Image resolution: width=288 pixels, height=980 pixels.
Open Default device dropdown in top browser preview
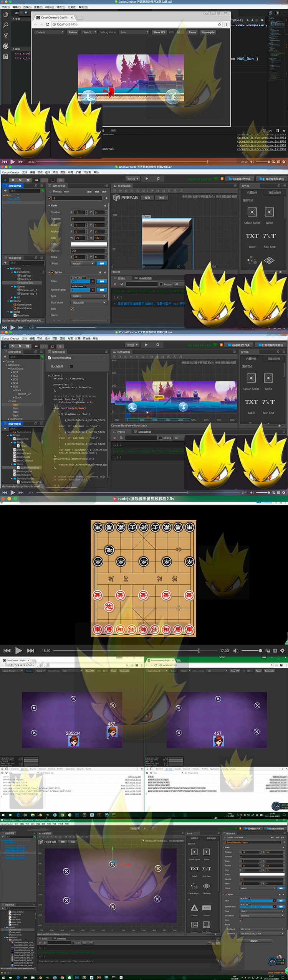tap(50, 32)
